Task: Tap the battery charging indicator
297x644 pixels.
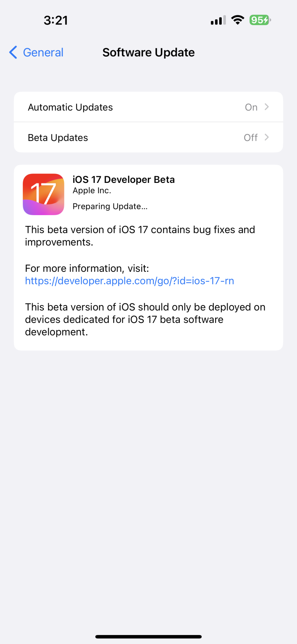Action: tap(260, 20)
